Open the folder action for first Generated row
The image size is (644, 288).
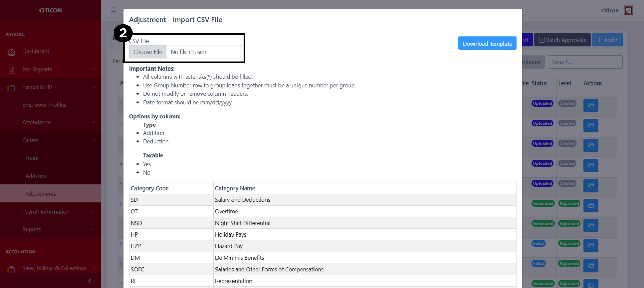tap(591, 206)
